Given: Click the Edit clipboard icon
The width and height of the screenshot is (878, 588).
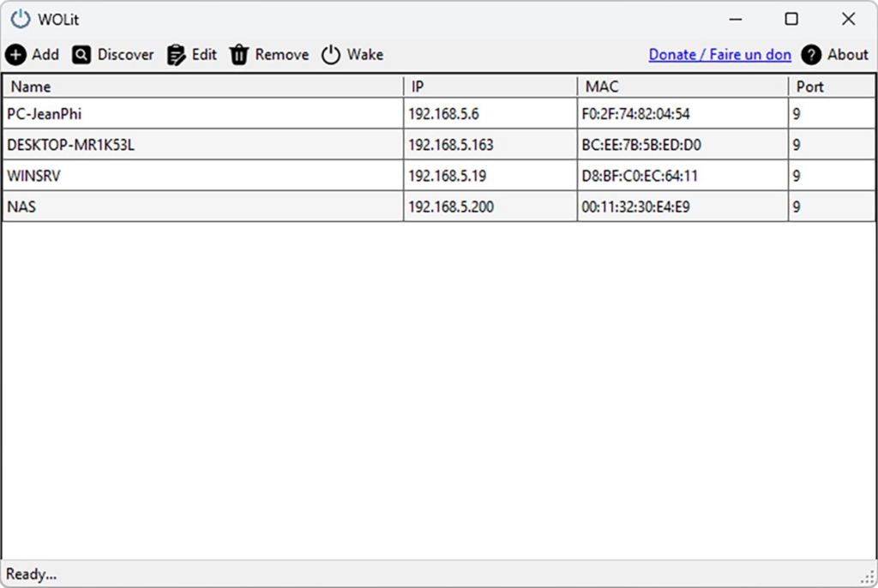Looking at the screenshot, I should (176, 55).
